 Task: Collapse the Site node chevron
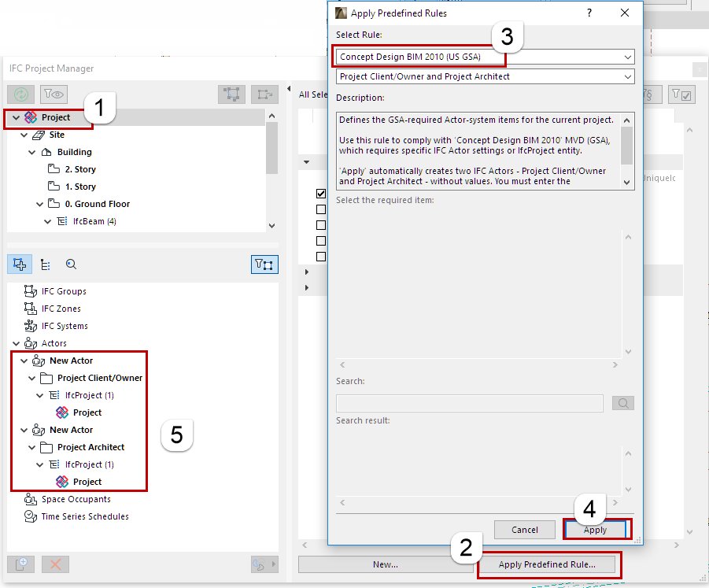(24, 135)
